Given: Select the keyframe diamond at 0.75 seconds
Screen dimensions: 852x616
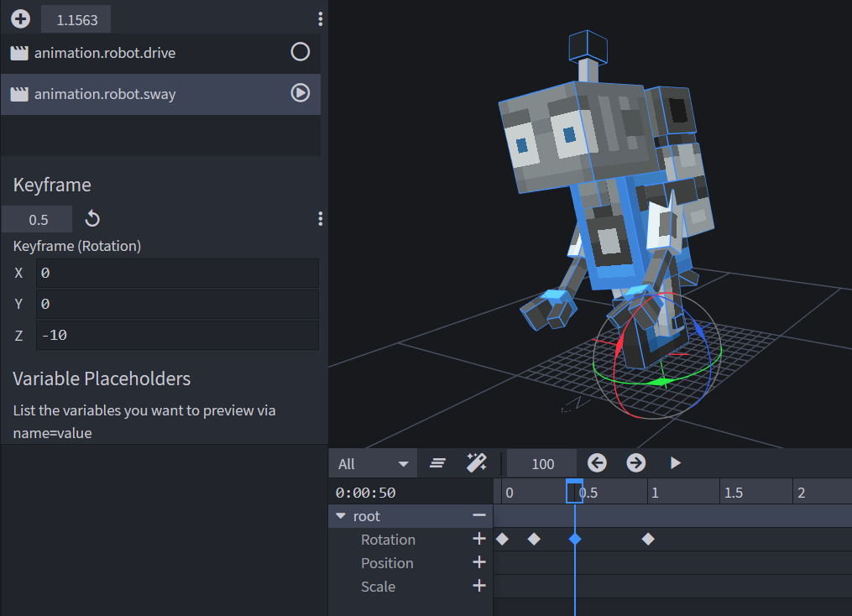Looking at the screenshot, I should [648, 540].
